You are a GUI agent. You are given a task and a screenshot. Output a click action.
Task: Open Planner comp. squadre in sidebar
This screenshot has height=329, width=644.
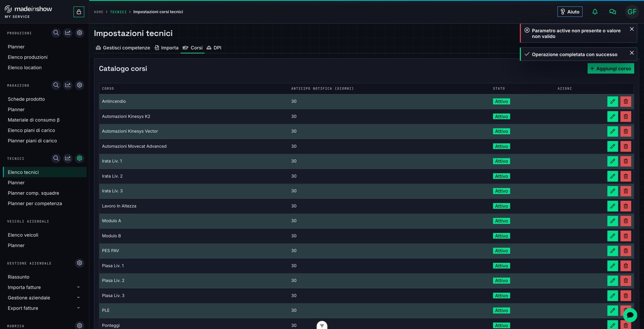(x=33, y=193)
